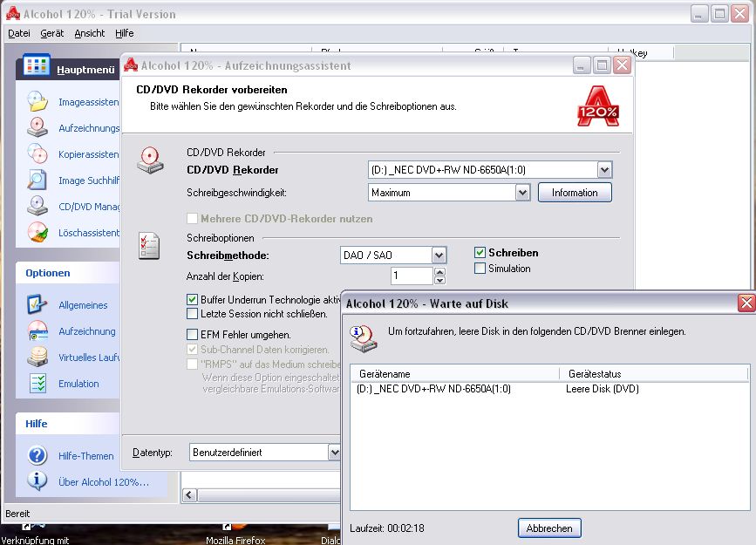
Task: Click Anzahl der Kopien input field
Action: coord(412,276)
